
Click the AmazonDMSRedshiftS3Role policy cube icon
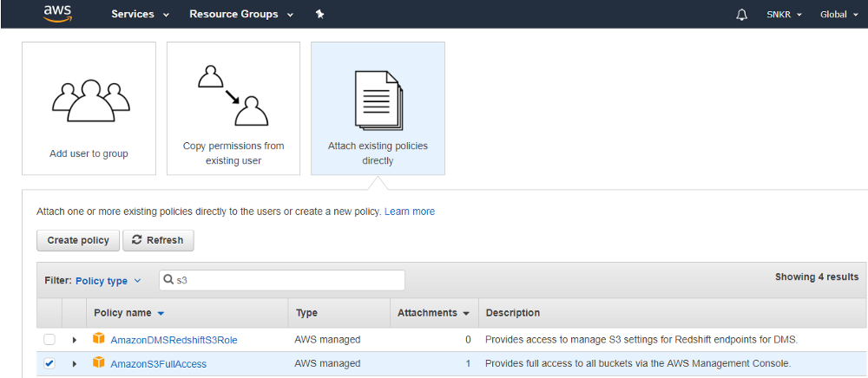click(99, 339)
